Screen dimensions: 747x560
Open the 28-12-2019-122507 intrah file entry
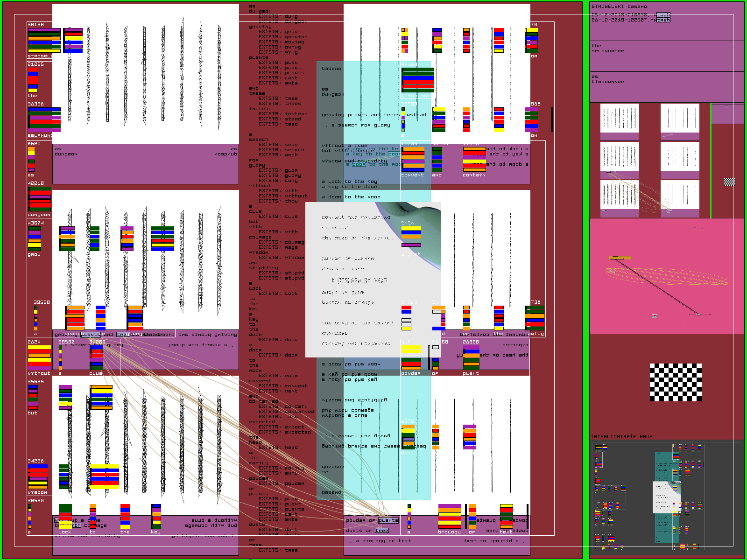tap(630, 20)
